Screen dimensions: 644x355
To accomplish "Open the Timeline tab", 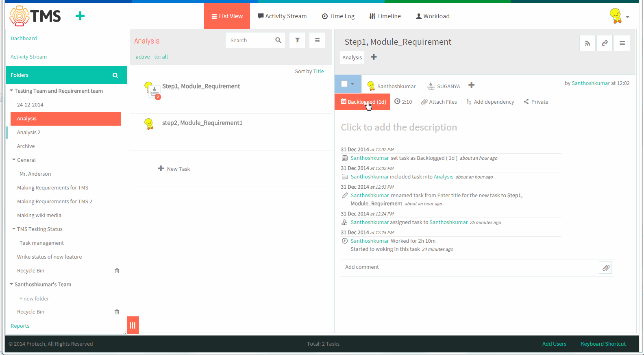I will (385, 16).
